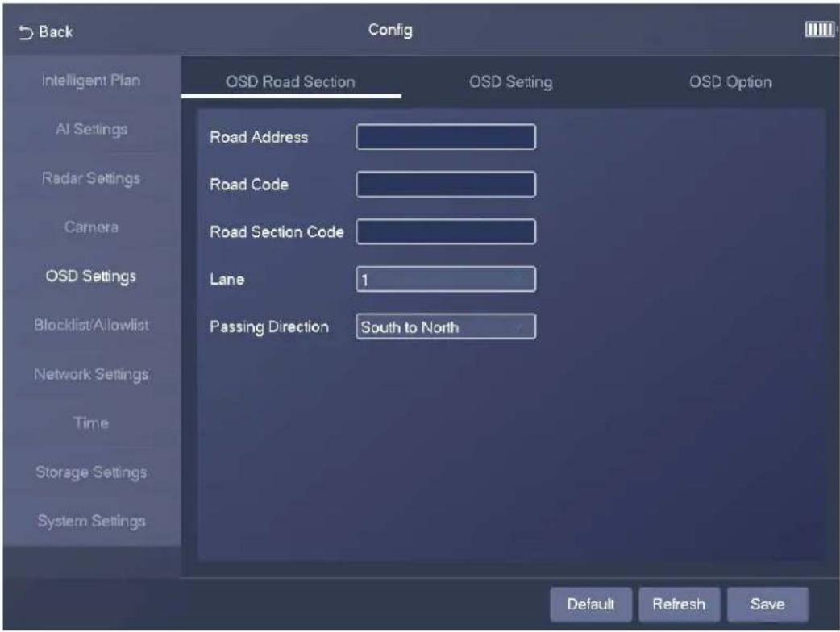Image resolution: width=840 pixels, height=632 pixels.
Task: Focus the Road Address input field
Action: pos(446,137)
